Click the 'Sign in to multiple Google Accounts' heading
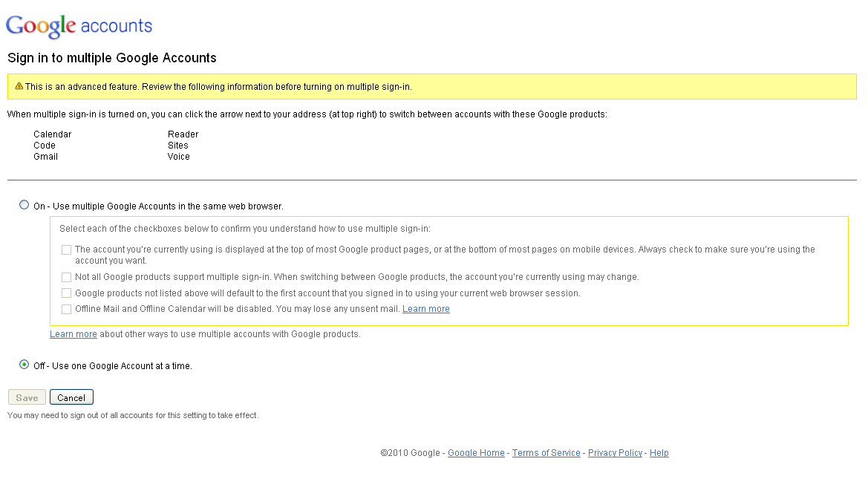This screenshot has height=479, width=868. coord(112,58)
